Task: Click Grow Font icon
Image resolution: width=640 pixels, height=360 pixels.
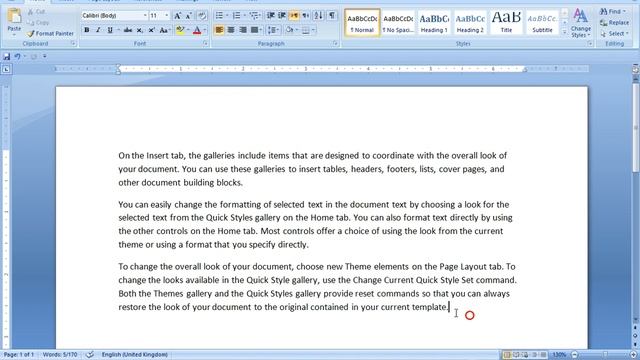Action: pyautogui.click(x=178, y=16)
